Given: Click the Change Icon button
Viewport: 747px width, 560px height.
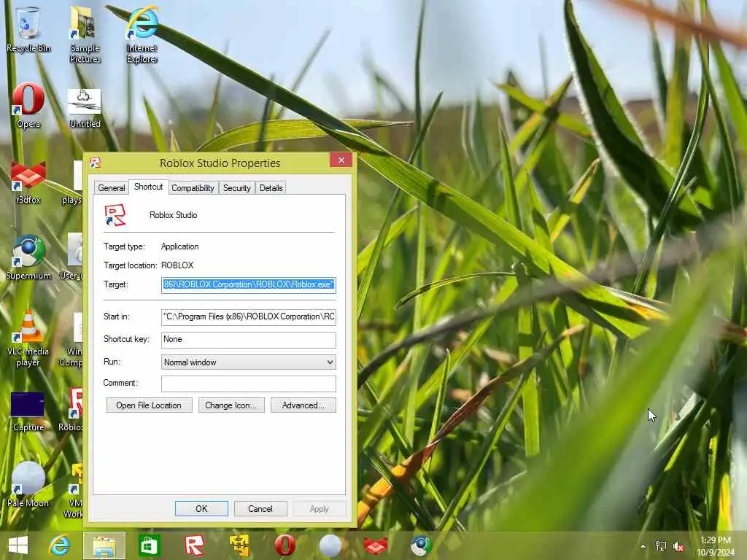Looking at the screenshot, I should [231, 405].
